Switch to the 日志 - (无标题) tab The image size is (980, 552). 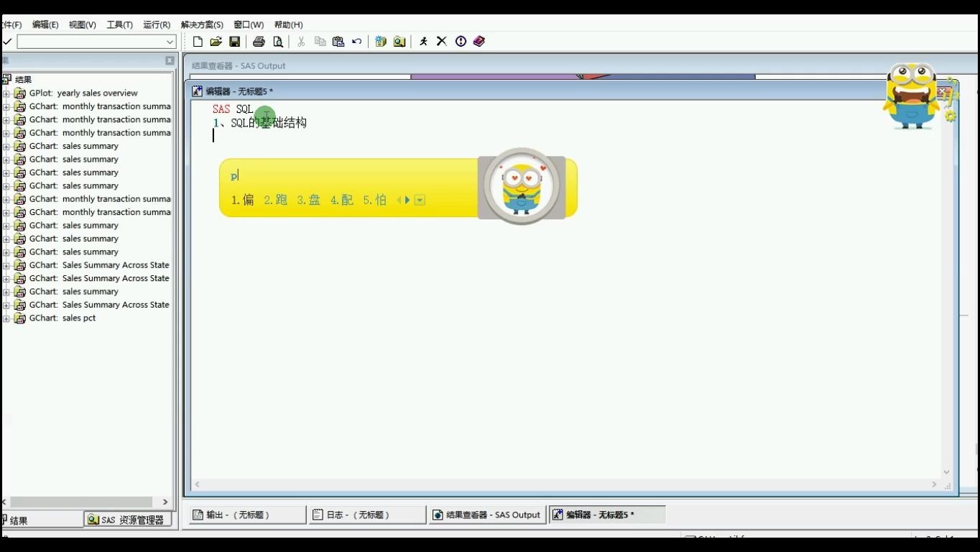(366, 515)
